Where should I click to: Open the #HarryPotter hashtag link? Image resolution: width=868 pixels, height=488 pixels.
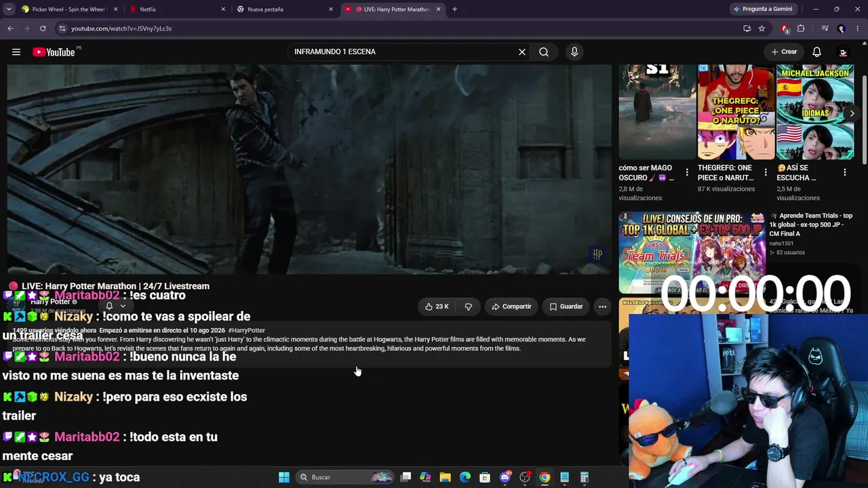click(247, 331)
